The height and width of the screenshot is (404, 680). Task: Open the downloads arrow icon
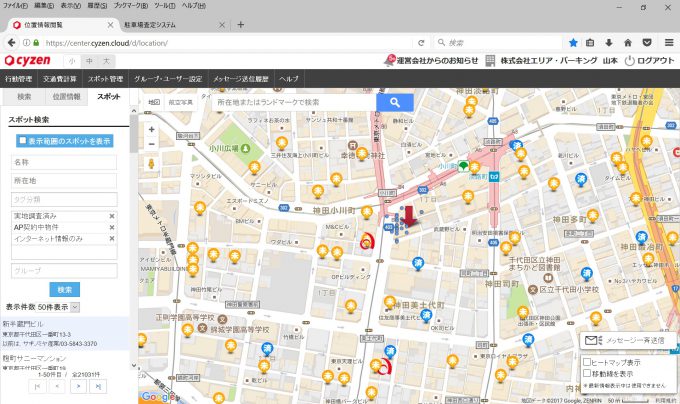click(x=609, y=42)
